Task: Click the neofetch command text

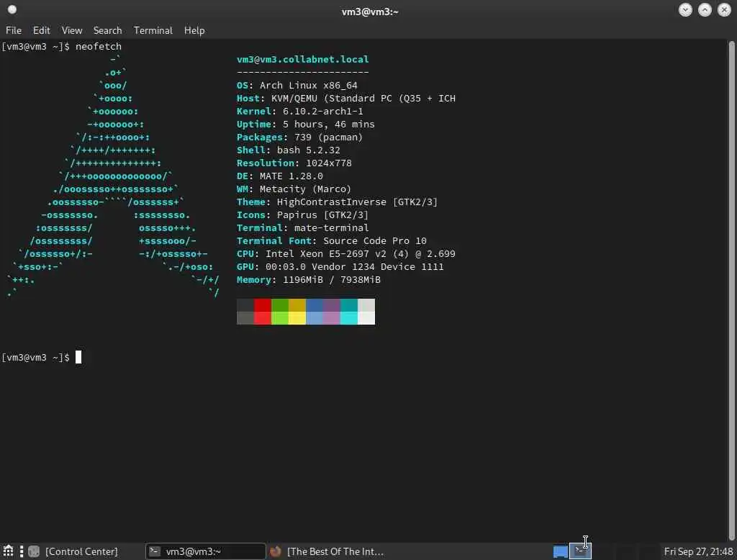Action: pyautogui.click(x=98, y=47)
